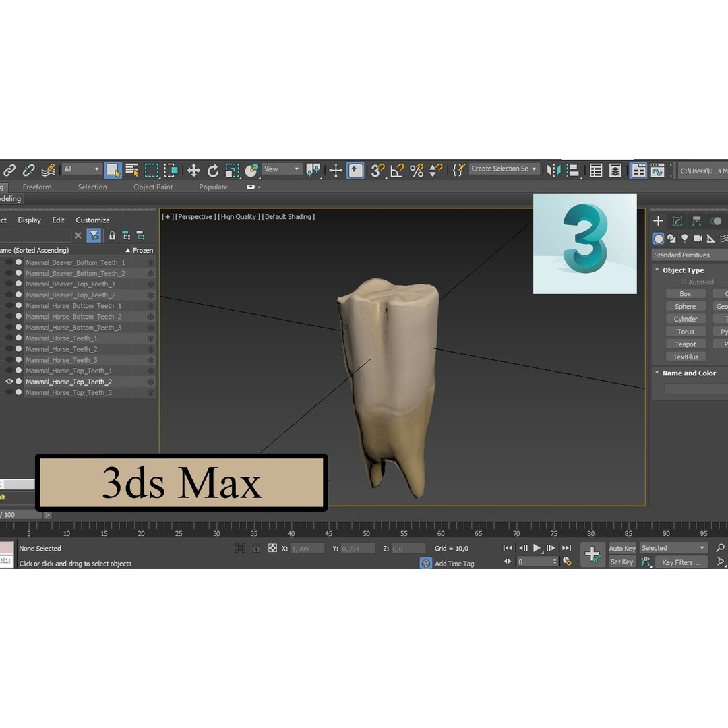The width and height of the screenshot is (728, 728).
Task: Collapse the Object Type rollout
Action: tap(657, 270)
